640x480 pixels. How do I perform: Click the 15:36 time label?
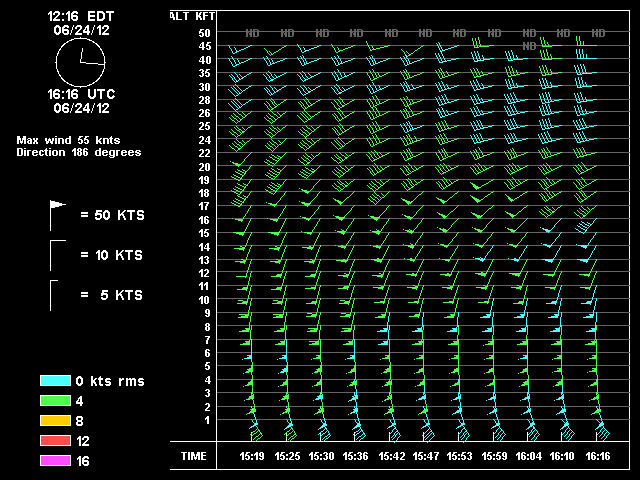(x=355, y=456)
